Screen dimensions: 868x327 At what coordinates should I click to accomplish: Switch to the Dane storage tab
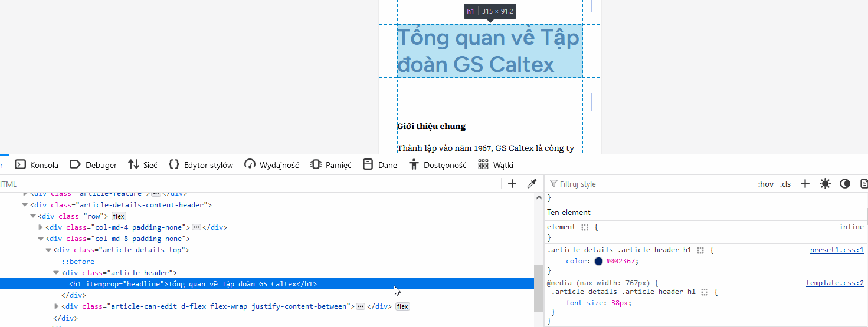pos(380,165)
